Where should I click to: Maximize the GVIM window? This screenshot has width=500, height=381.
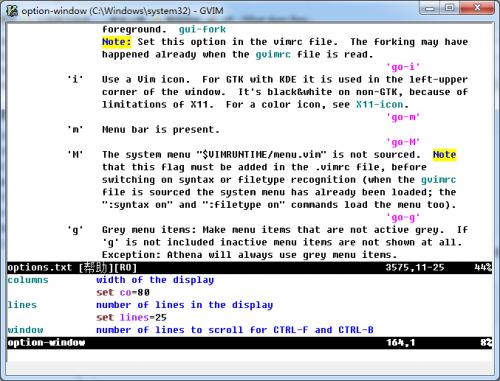(x=450, y=8)
